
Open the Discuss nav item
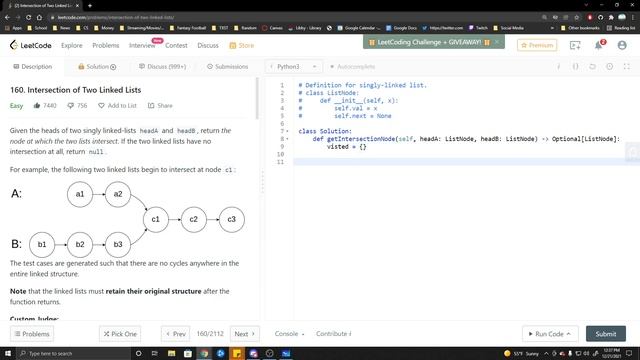click(208, 45)
